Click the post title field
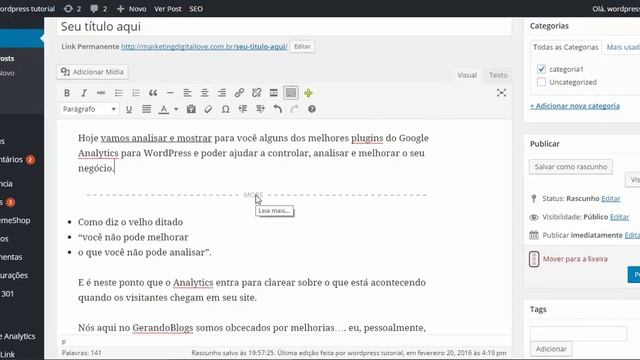 (284, 27)
